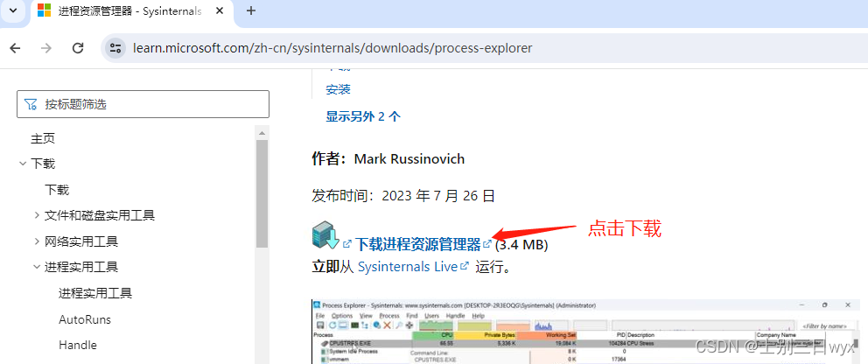Collapse the top-level 下载 section
Viewport: 868px width, 364px height.
22,164
